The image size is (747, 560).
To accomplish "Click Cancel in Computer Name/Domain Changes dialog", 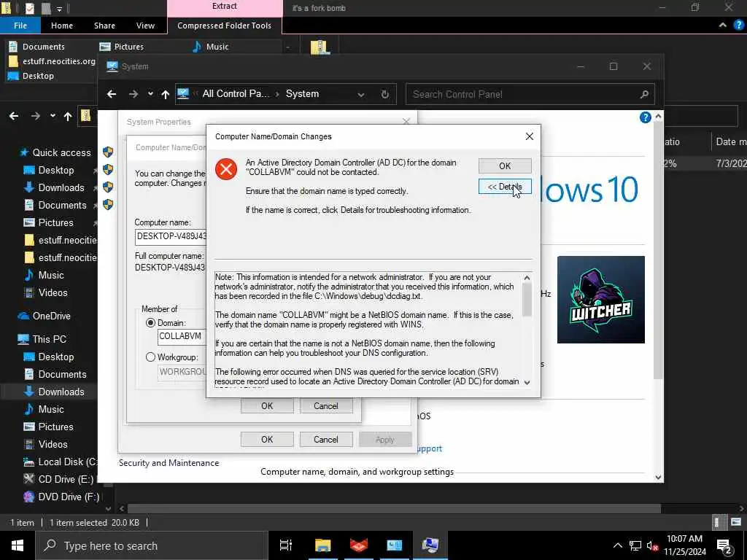I will point(326,405).
